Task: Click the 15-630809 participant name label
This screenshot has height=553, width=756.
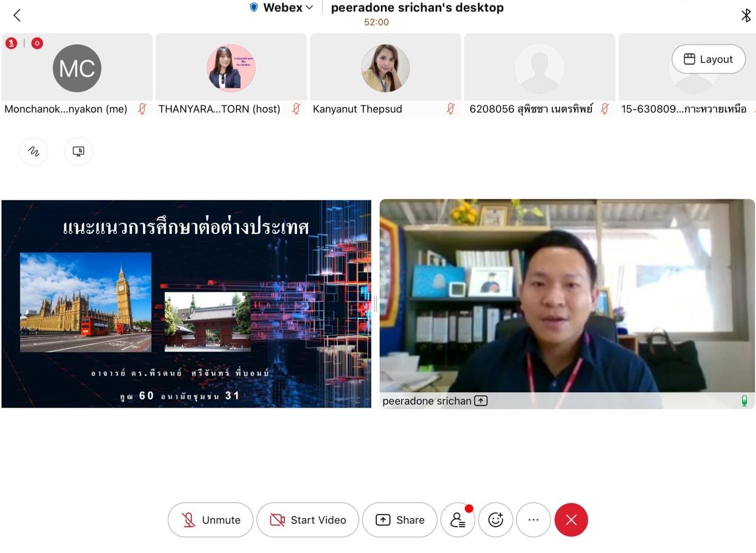Action: (x=684, y=109)
